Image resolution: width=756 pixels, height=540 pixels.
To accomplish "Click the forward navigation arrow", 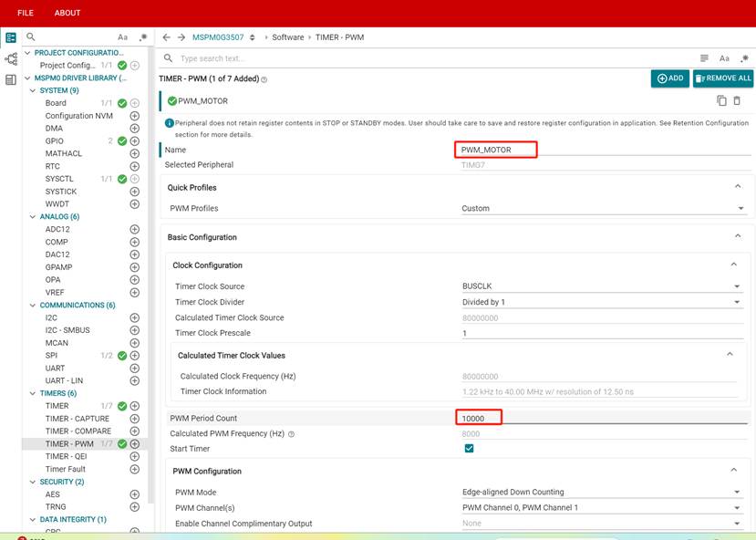I will pyautogui.click(x=181, y=37).
